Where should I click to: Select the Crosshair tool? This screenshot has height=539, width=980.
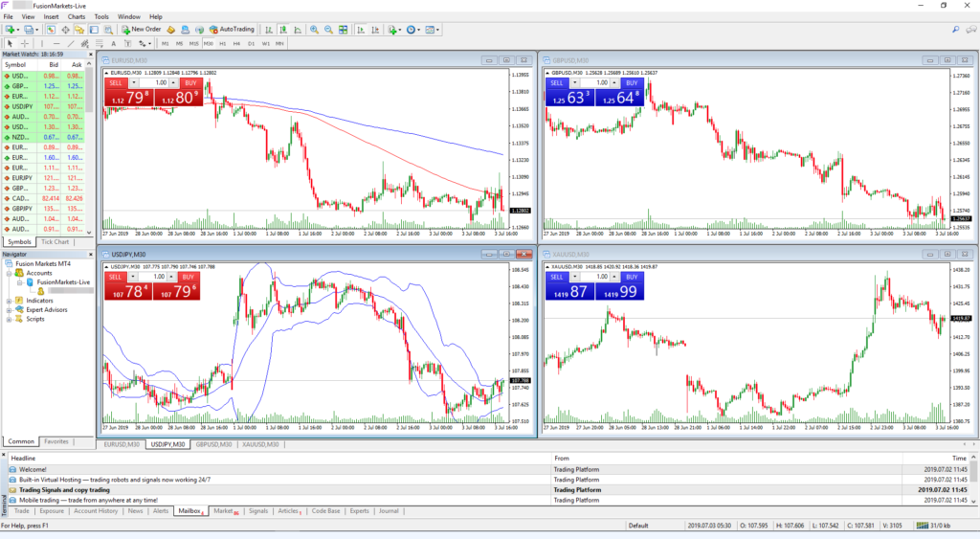coord(24,43)
